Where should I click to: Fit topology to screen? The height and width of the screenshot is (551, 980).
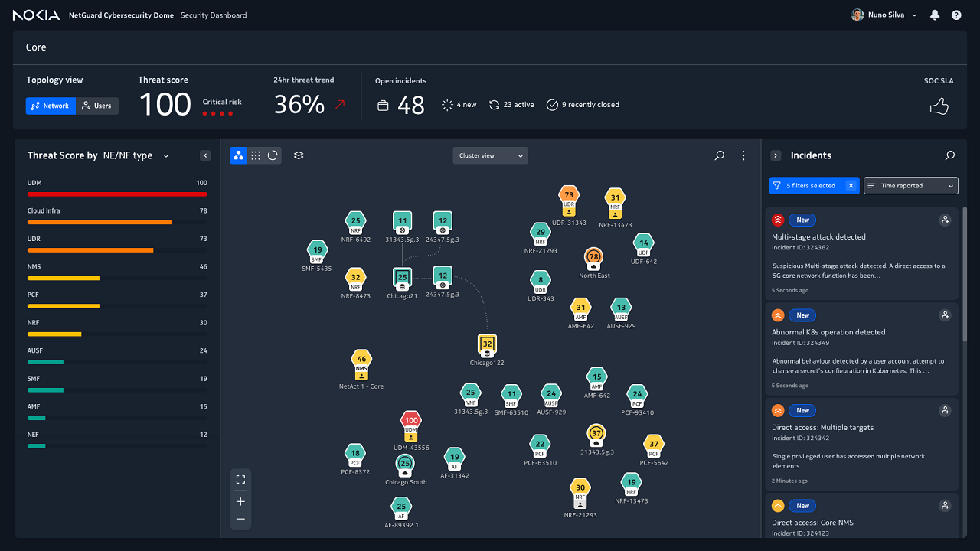(240, 480)
